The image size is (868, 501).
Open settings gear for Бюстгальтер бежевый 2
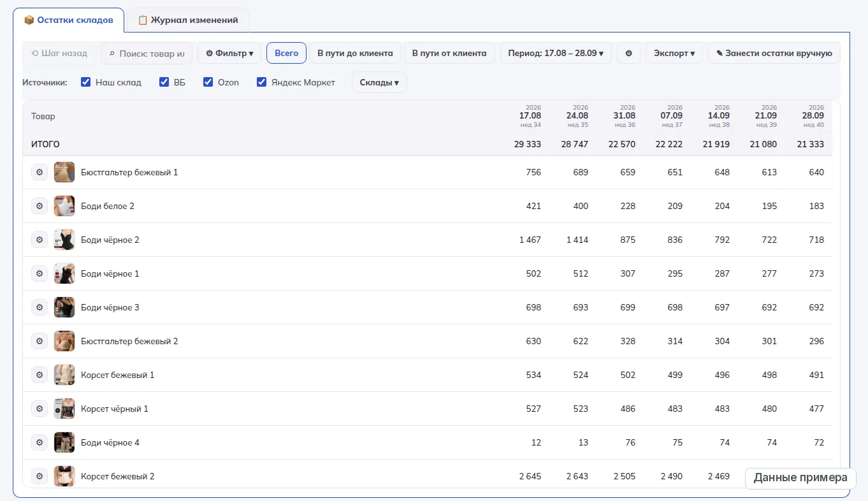click(x=40, y=341)
